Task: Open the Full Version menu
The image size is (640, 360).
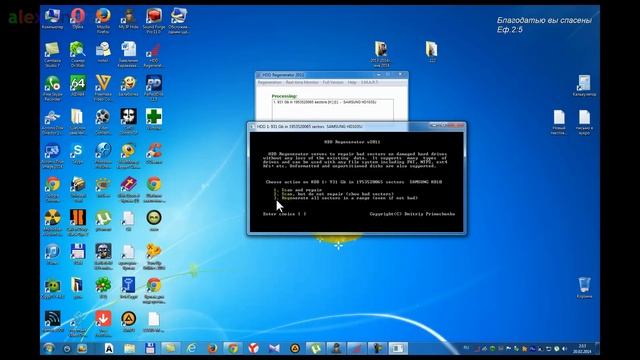Action: [333, 82]
